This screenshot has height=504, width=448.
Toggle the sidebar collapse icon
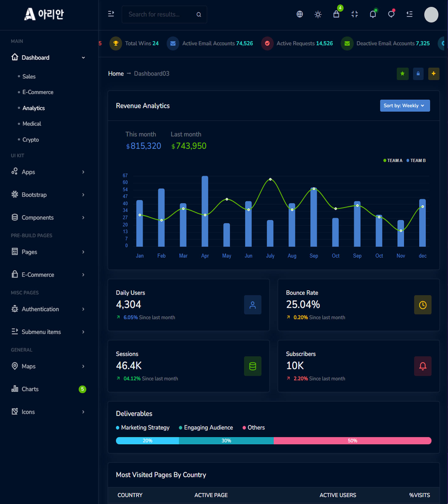(x=111, y=14)
